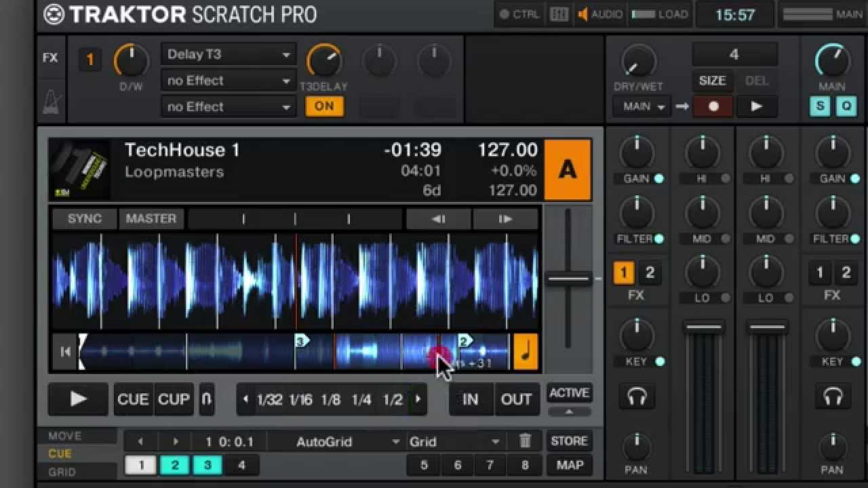Click the CTRL indicator

tap(519, 14)
